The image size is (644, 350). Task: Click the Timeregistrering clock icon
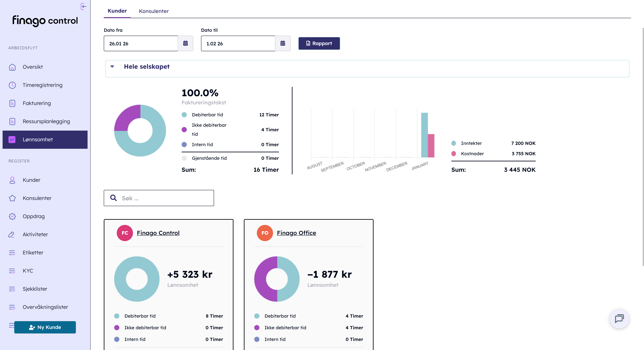click(x=12, y=85)
